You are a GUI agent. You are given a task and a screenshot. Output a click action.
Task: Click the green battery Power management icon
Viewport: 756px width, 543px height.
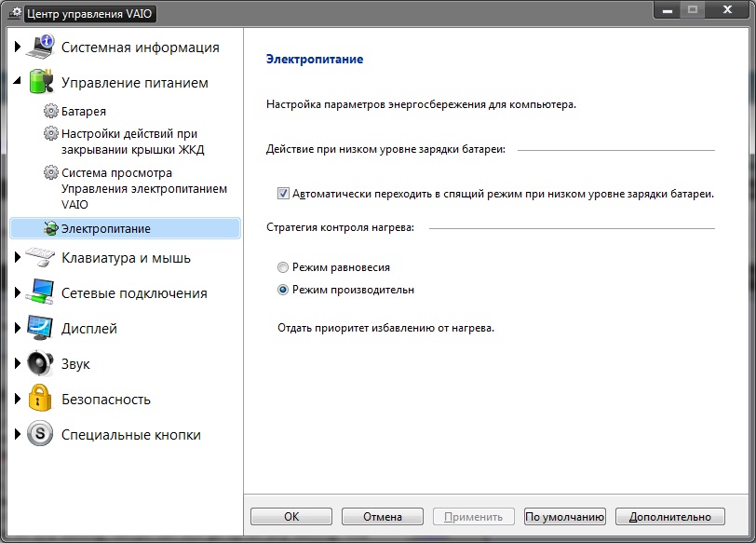coord(41,82)
